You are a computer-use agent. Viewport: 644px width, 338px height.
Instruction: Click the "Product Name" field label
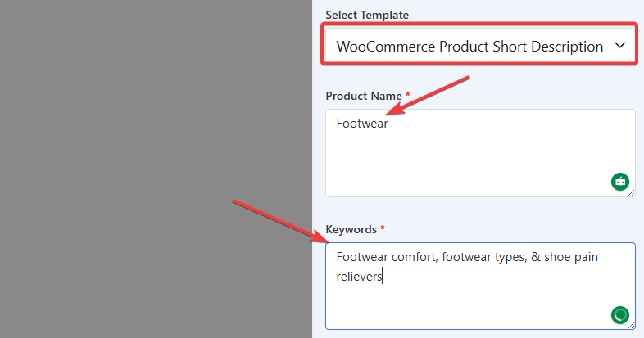(x=364, y=97)
